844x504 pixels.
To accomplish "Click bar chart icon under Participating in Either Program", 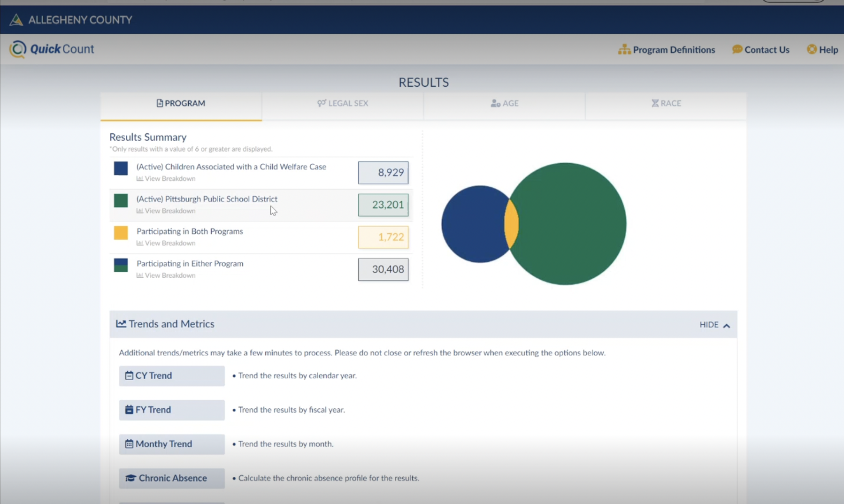I will click(139, 275).
